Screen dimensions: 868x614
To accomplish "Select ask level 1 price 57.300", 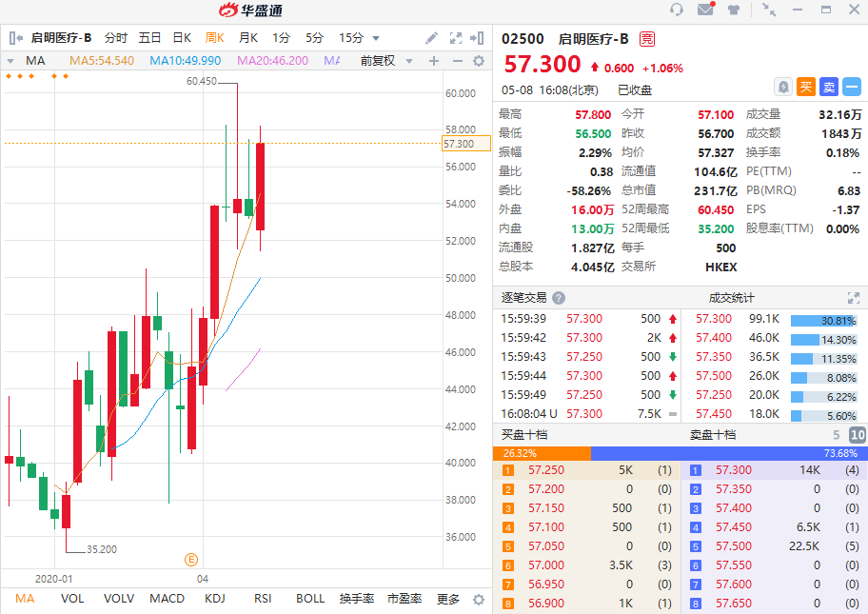I will pos(734,470).
